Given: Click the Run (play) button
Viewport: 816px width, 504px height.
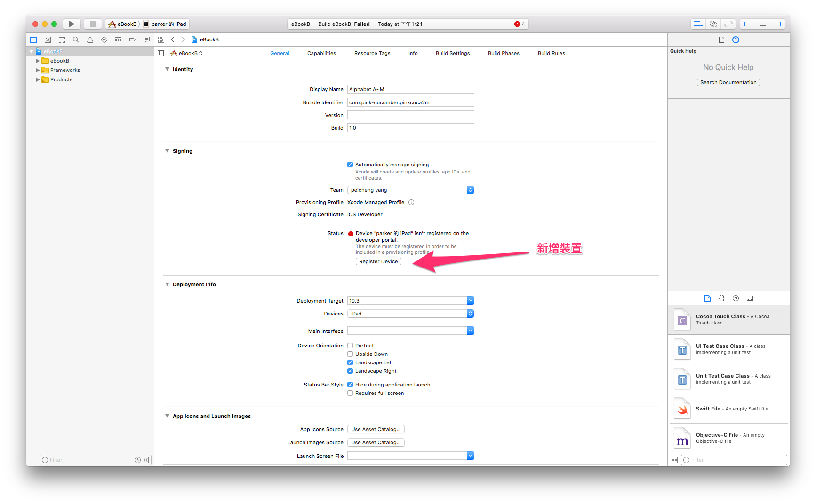Looking at the screenshot, I should (72, 24).
